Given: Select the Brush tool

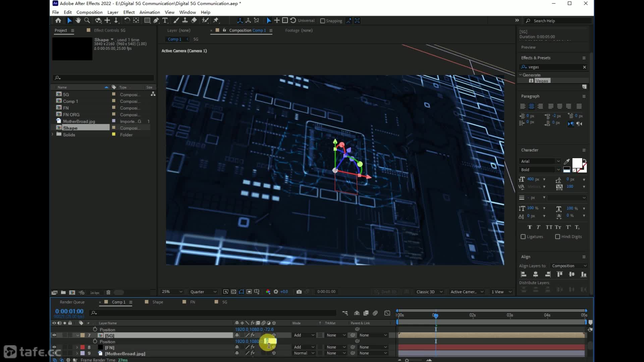Looking at the screenshot, I should point(176,20).
